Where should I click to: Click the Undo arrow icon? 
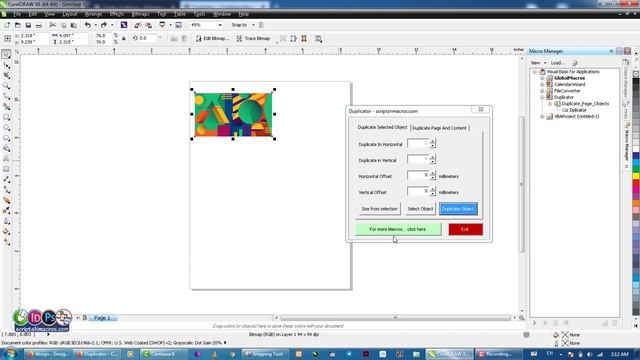pos(88,25)
